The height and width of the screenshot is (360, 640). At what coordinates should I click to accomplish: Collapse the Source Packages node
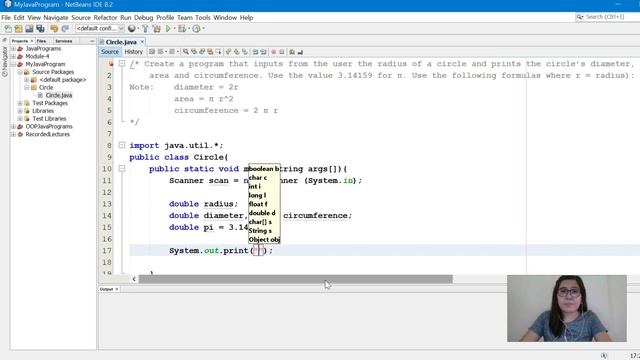coord(20,72)
